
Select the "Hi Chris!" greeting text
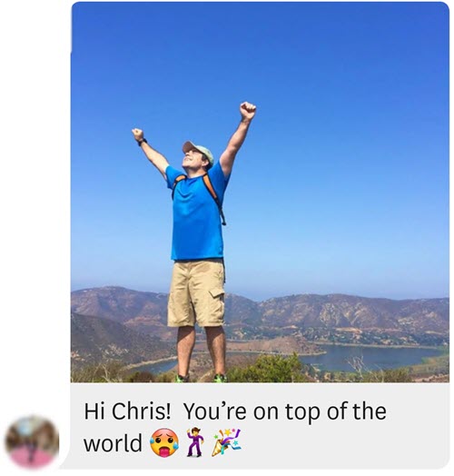(127, 411)
